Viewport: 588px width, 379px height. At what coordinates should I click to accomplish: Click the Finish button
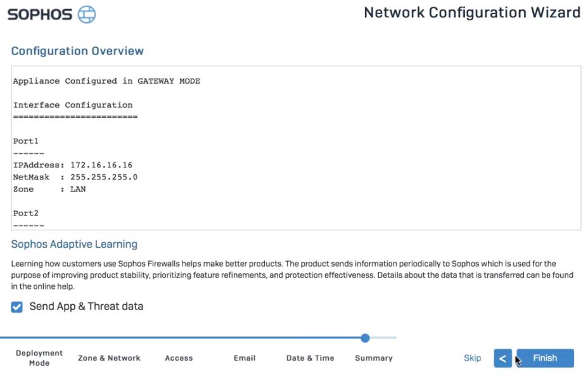pyautogui.click(x=545, y=358)
